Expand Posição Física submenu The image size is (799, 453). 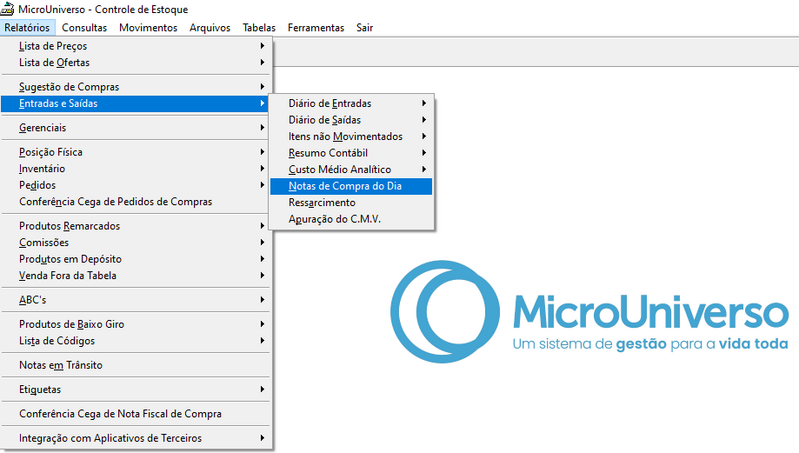135,152
